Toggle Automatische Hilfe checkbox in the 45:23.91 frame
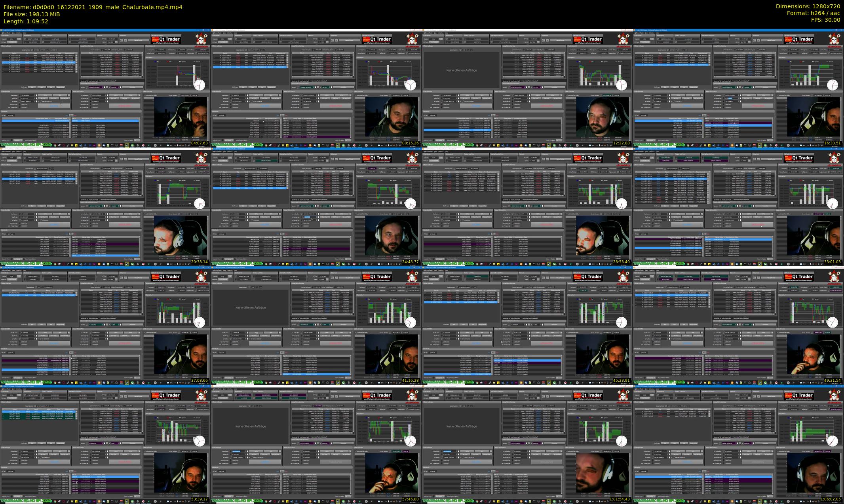 [567, 333]
